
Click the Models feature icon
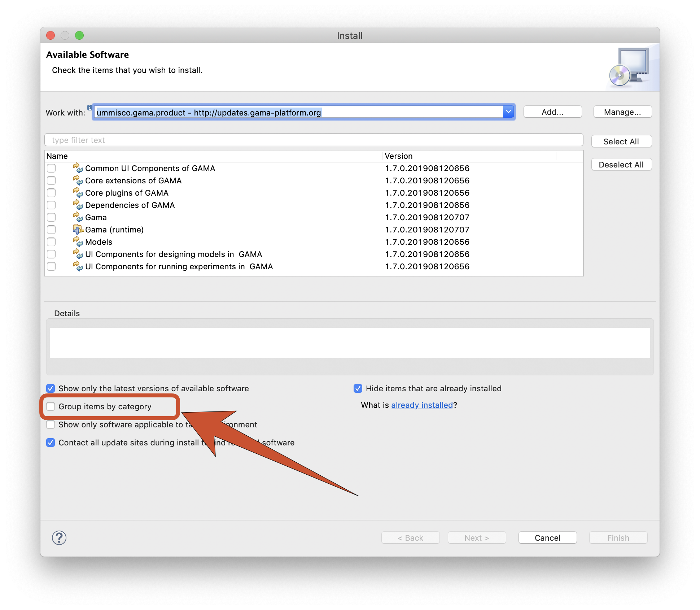(x=78, y=242)
